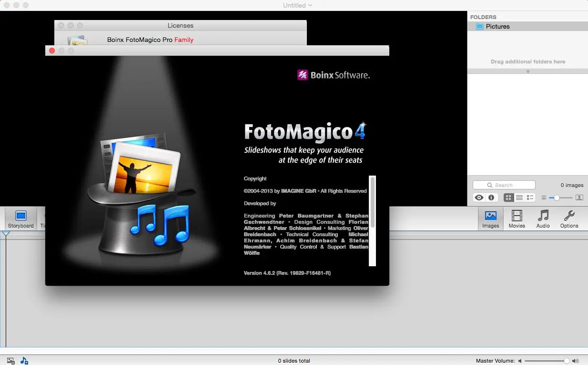This screenshot has height=365, width=588.
Task: Open the Images browser tab
Action: coord(490,219)
